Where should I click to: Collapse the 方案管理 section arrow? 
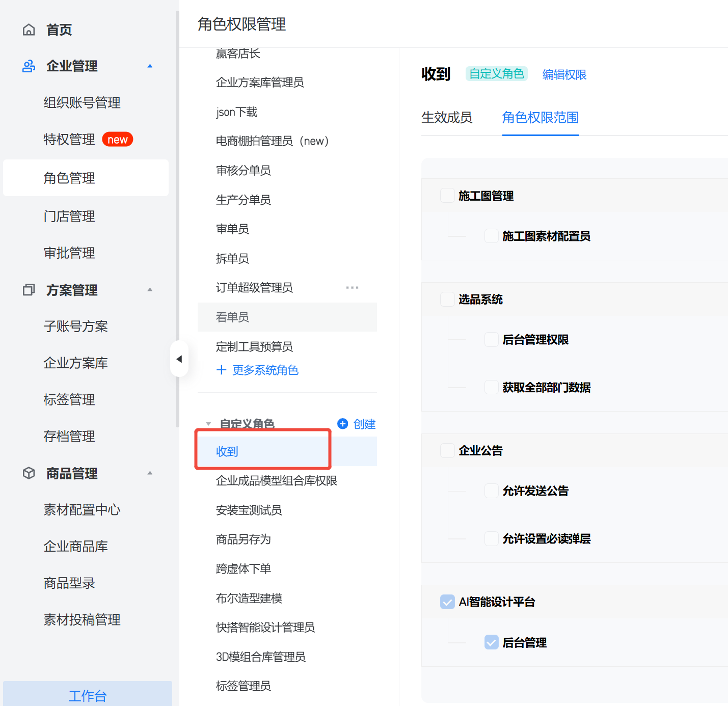pos(150,290)
